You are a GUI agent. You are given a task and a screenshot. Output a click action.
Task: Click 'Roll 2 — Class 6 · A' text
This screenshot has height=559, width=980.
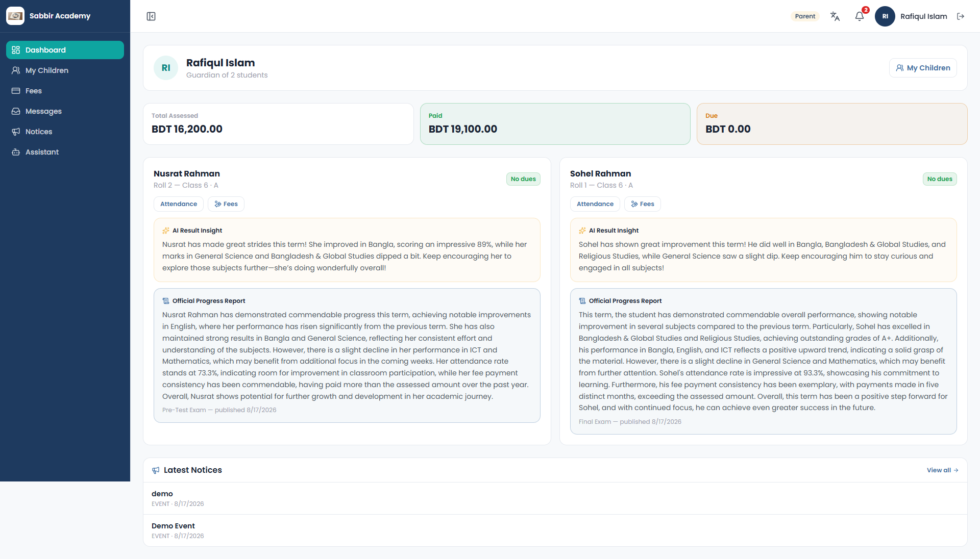[x=186, y=185]
